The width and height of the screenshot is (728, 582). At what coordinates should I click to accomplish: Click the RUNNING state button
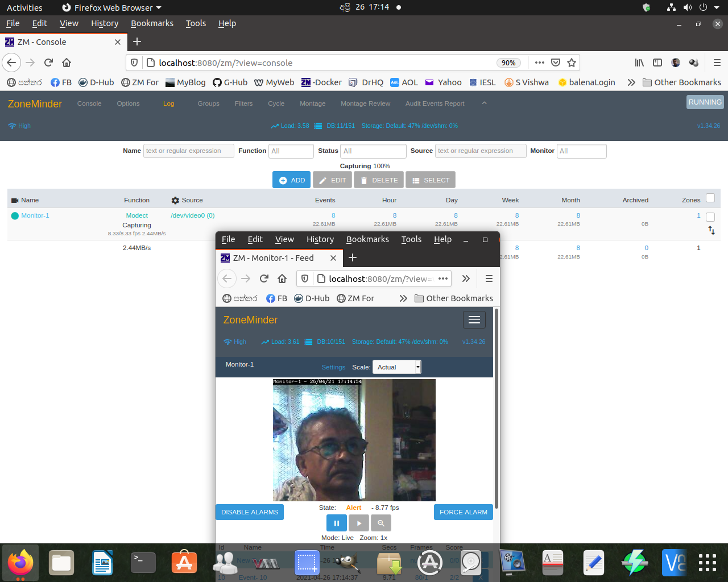705,102
